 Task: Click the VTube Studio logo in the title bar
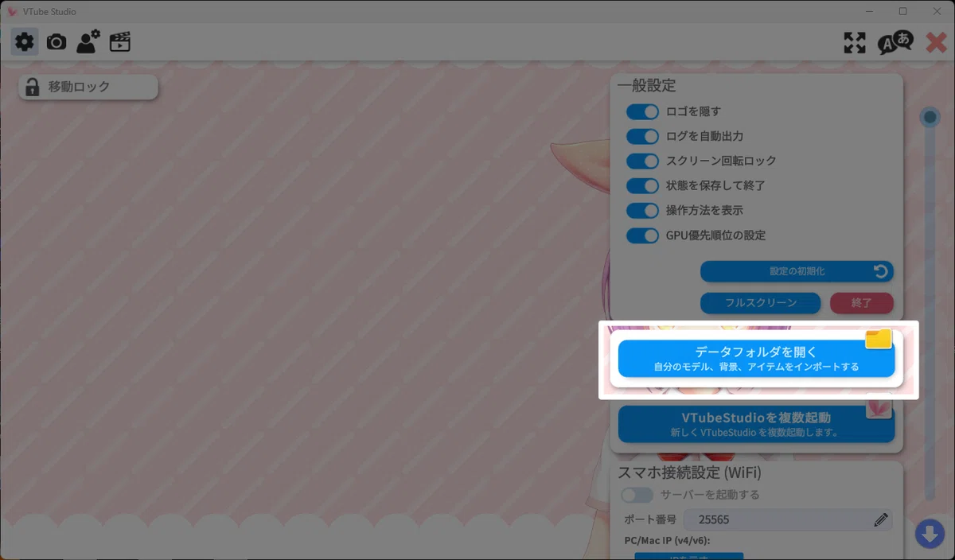click(x=12, y=12)
